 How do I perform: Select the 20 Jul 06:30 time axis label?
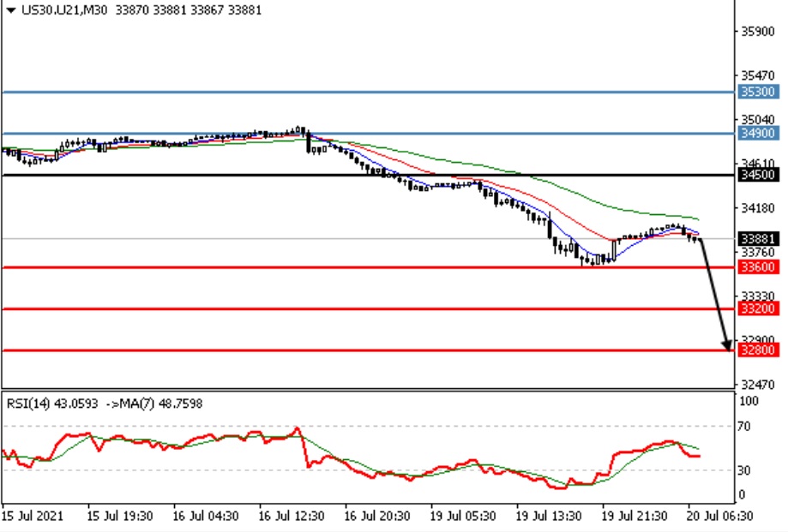point(720,517)
